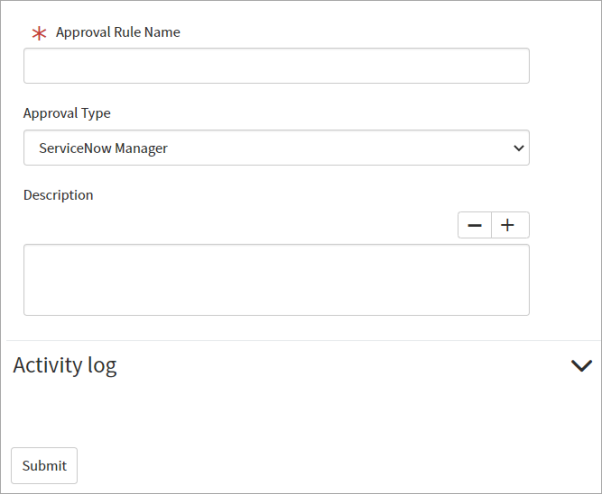Click the Approval Type label
This screenshot has width=602, height=494.
[67, 113]
